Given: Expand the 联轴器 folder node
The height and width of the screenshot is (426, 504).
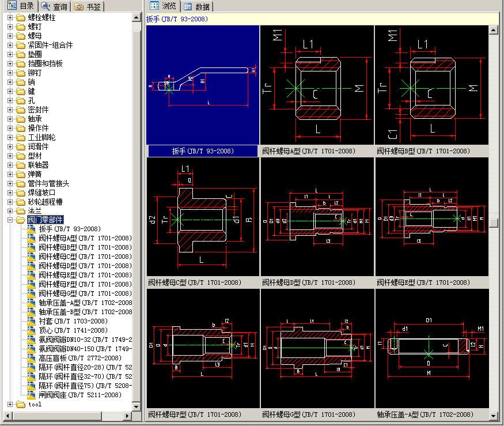Looking at the screenshot, I should coord(10,165).
